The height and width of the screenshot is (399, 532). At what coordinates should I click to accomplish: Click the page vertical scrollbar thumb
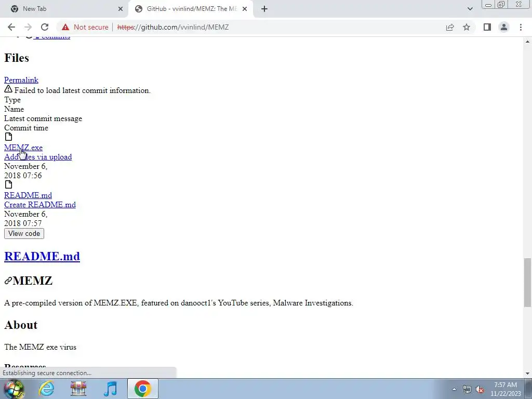click(528, 282)
